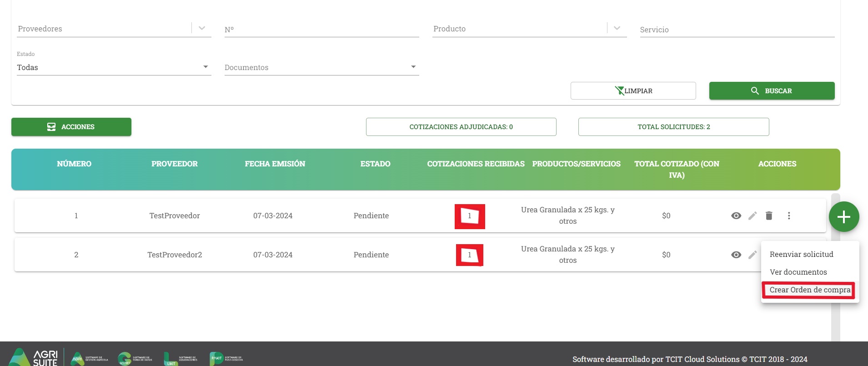Choose Crear Orden de compra option

[x=810, y=290]
